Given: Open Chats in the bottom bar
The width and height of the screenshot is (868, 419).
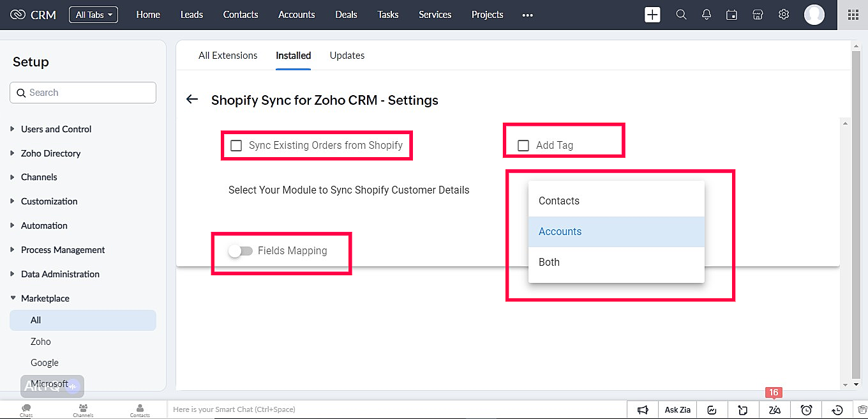Looking at the screenshot, I should tap(26, 410).
